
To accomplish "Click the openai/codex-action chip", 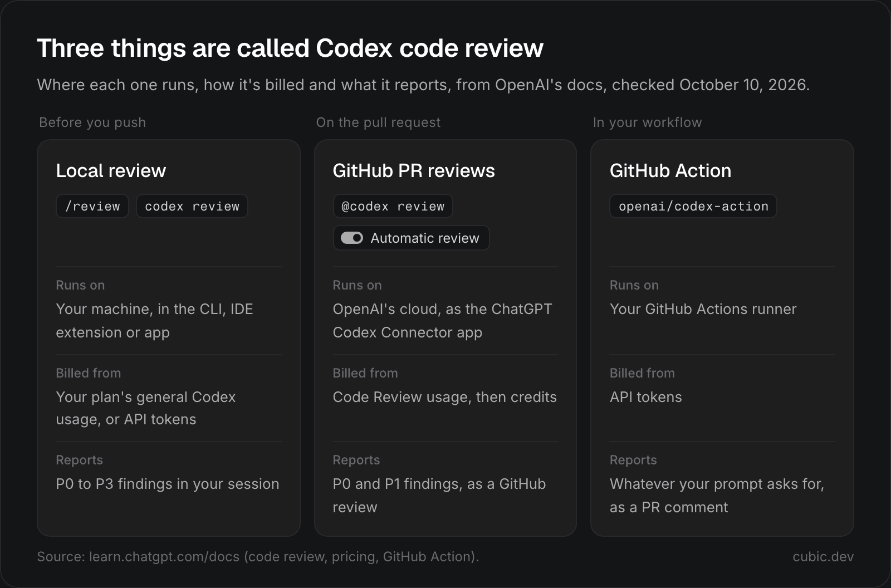I will point(693,206).
